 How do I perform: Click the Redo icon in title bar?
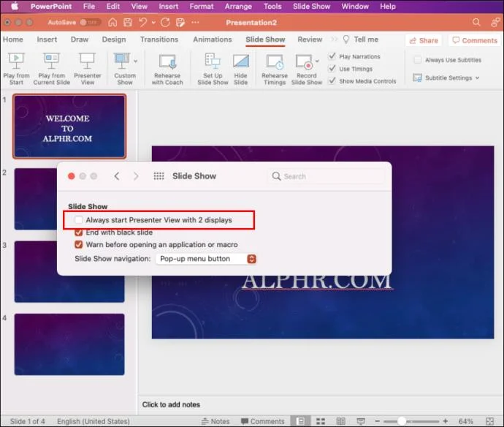(165, 22)
